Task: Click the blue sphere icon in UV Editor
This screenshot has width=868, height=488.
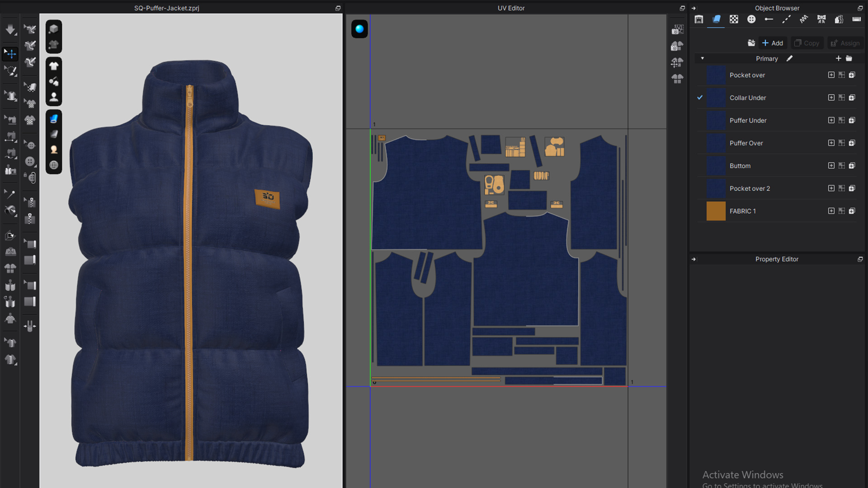Action: pyautogui.click(x=359, y=29)
